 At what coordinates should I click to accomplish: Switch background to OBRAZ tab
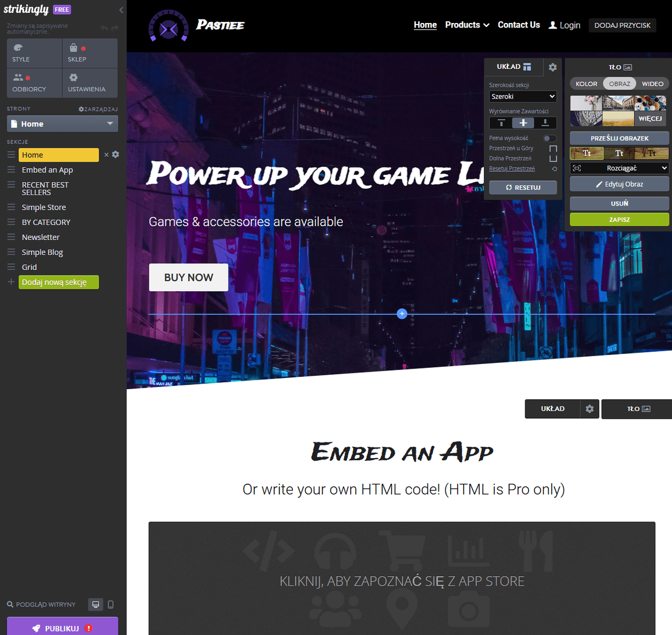619,84
